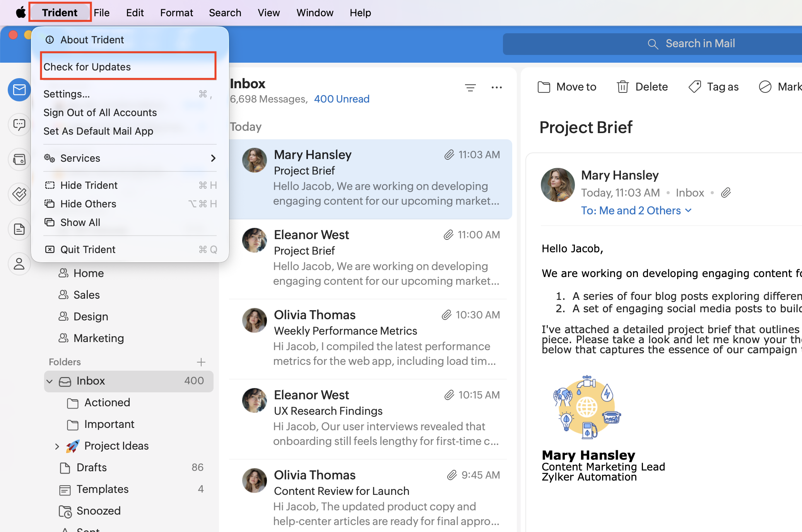
Task: Open the notes icon in sidebar
Action: click(x=19, y=229)
